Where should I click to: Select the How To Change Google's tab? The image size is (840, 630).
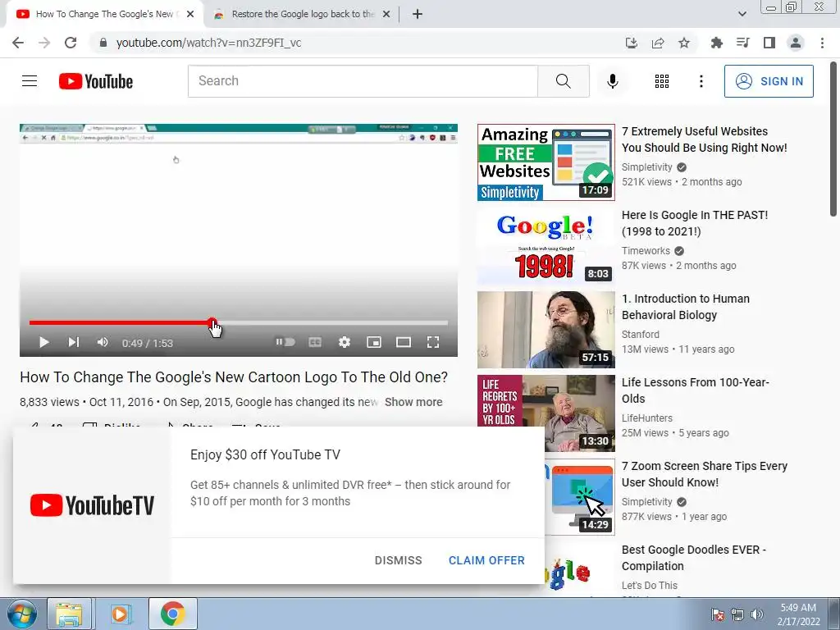point(104,14)
